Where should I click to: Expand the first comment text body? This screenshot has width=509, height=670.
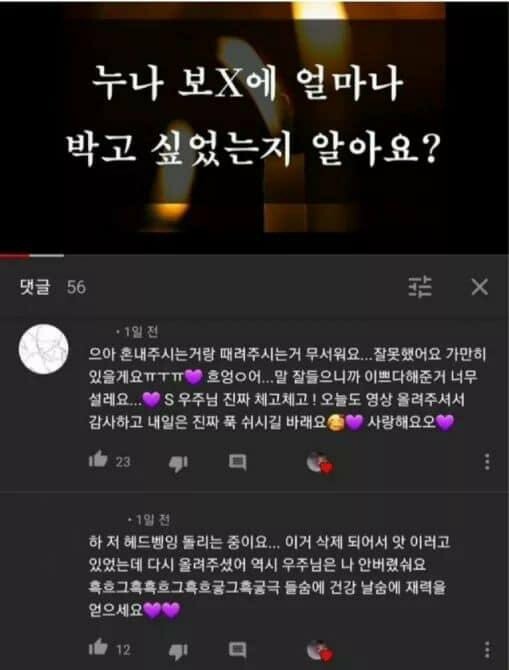(287, 388)
